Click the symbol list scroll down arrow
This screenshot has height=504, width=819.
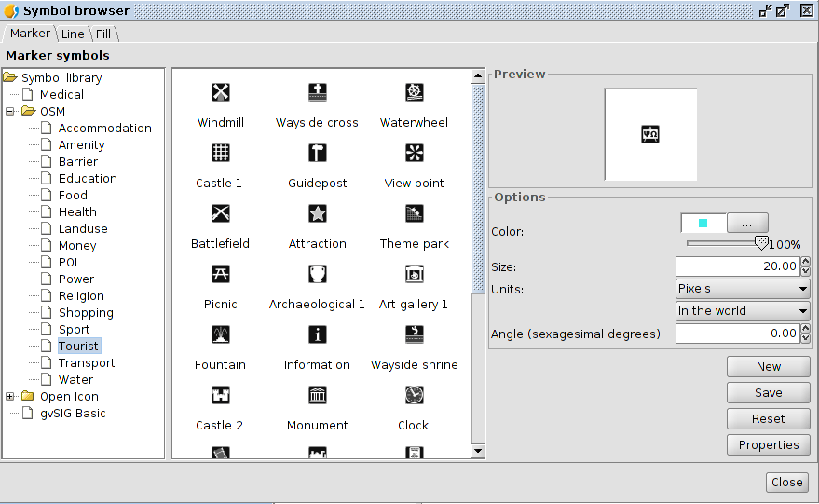tap(478, 451)
